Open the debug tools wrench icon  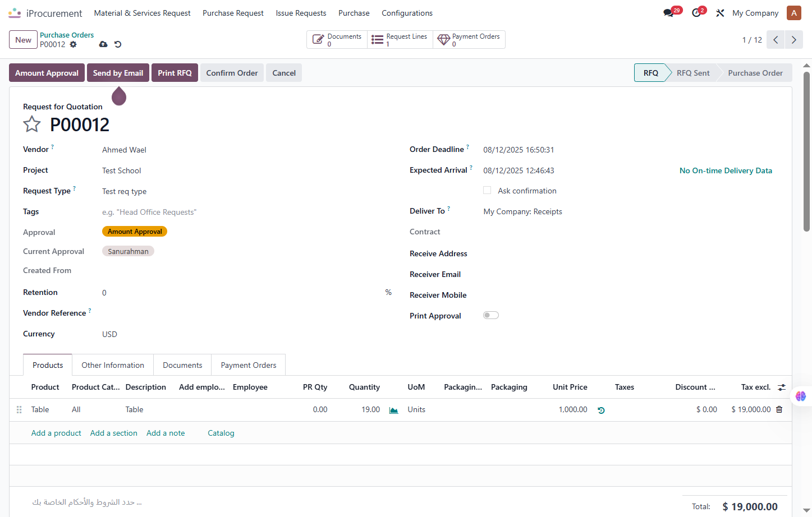pyautogui.click(x=720, y=13)
